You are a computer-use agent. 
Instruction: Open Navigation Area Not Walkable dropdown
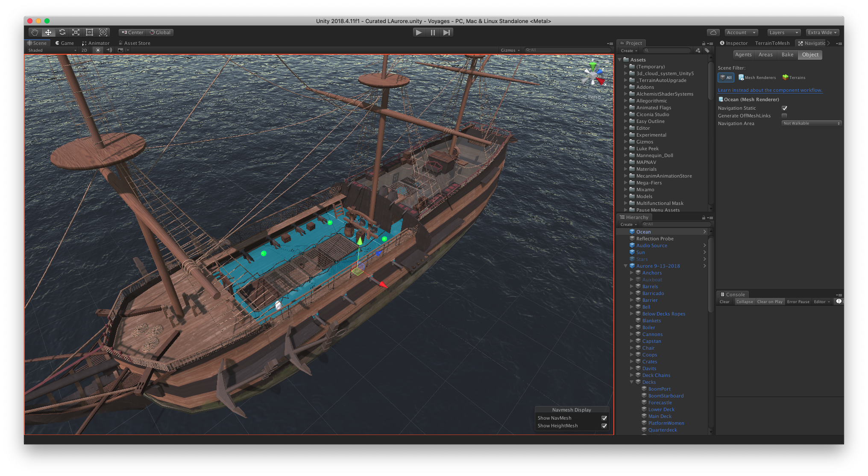pos(812,123)
